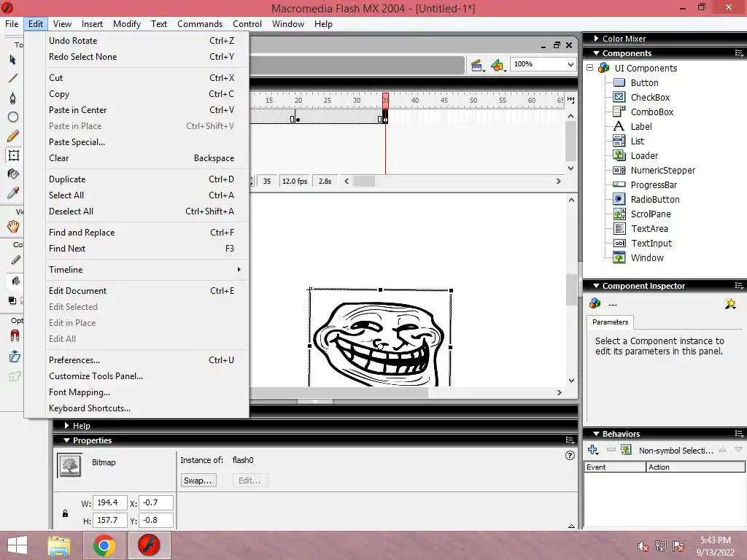The width and height of the screenshot is (747, 560).
Task: Open the Modify menu
Action: [x=127, y=24]
